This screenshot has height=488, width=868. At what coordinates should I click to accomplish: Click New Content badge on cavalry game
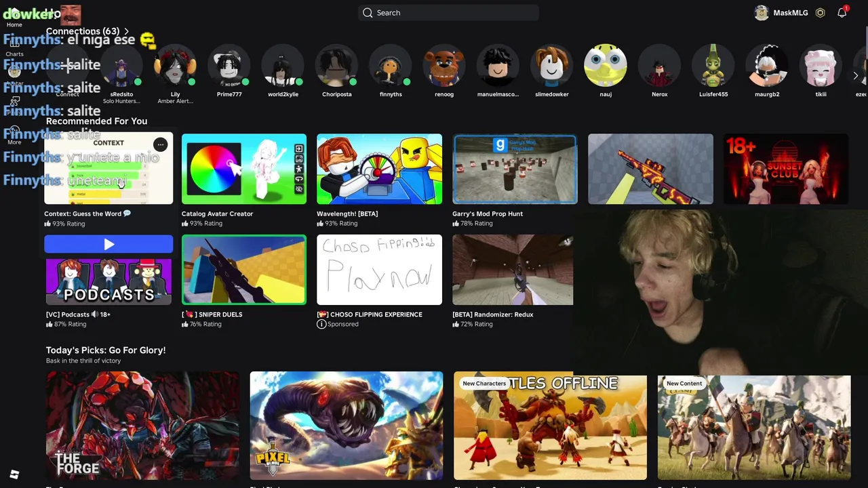[684, 384]
